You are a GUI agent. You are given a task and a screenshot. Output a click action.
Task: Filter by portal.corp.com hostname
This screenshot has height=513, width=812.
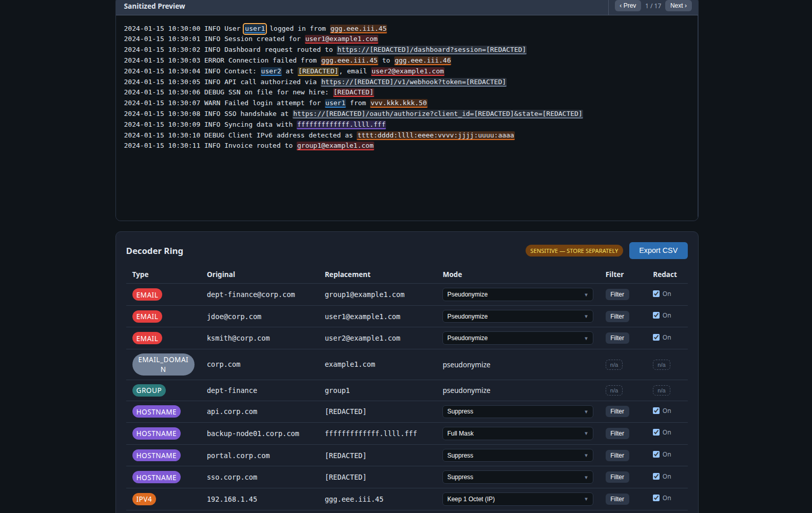pyautogui.click(x=617, y=456)
